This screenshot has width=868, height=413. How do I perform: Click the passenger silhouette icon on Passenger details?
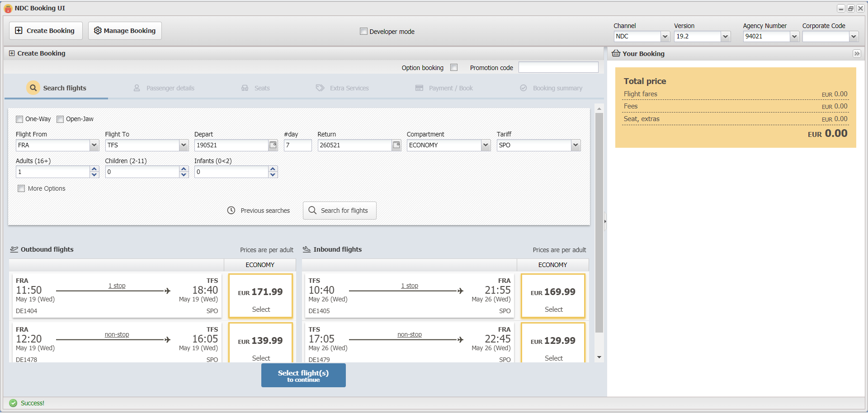point(137,88)
